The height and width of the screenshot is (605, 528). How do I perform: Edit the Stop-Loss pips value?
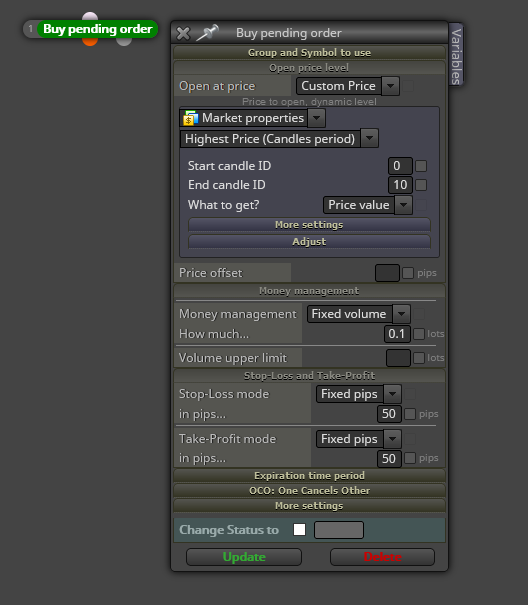click(389, 414)
